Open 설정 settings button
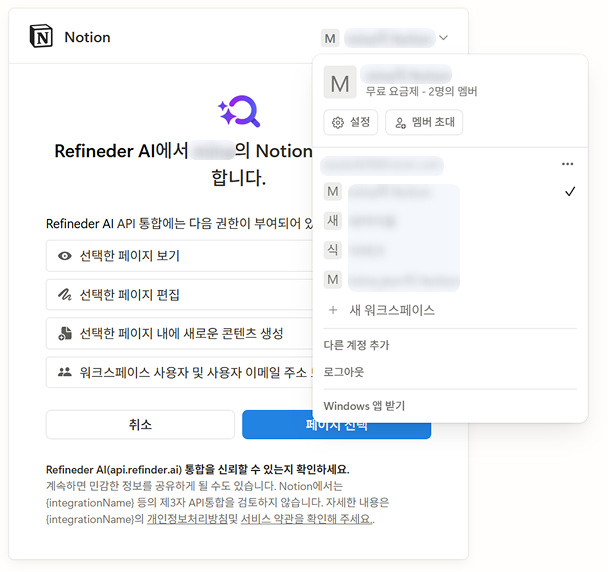This screenshot has height=572, width=608. [x=351, y=123]
